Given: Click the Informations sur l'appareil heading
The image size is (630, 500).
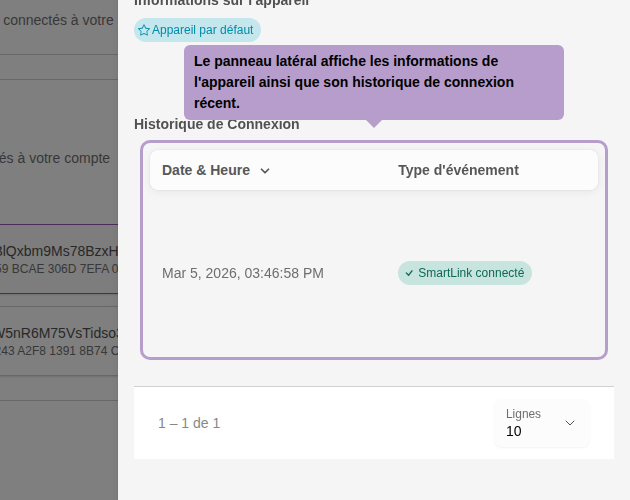Looking at the screenshot, I should 221,3.
